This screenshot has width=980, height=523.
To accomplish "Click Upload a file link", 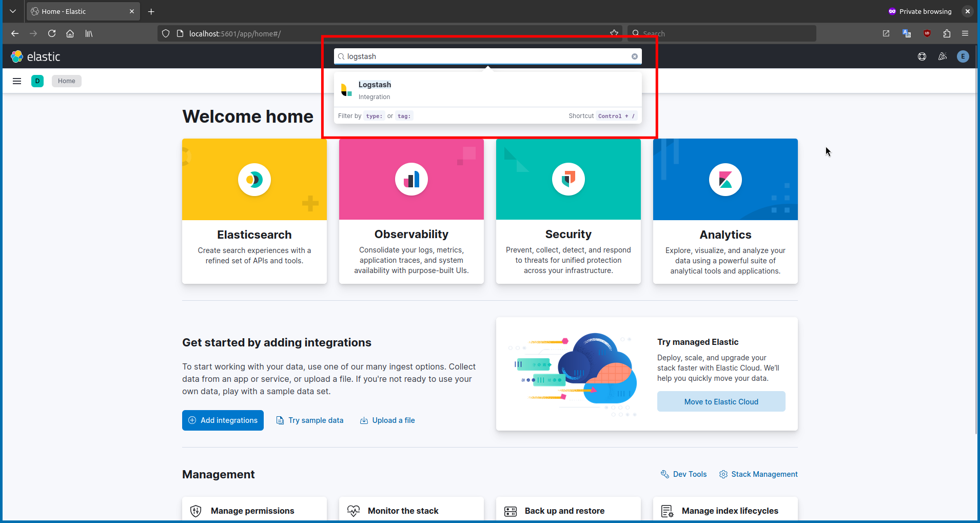I will [x=387, y=420].
